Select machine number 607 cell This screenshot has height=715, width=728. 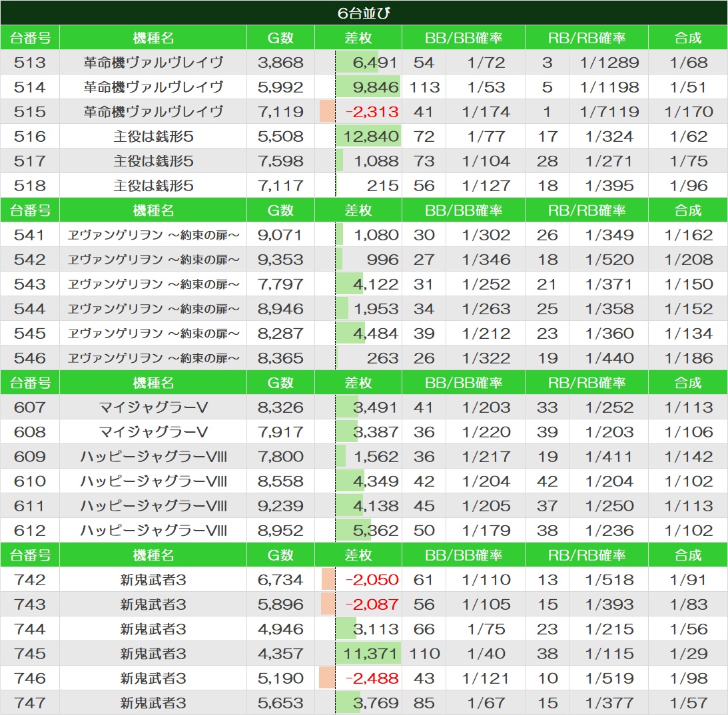tap(30, 407)
